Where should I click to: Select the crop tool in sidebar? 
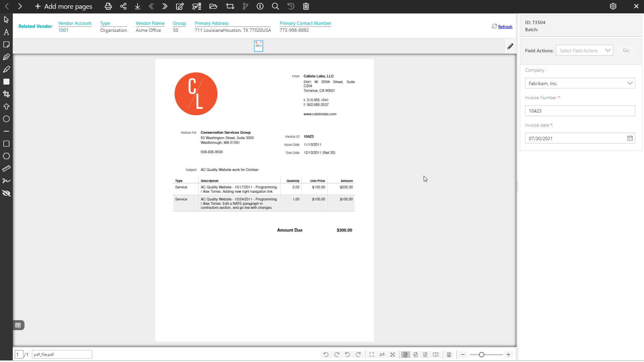pos(6,94)
